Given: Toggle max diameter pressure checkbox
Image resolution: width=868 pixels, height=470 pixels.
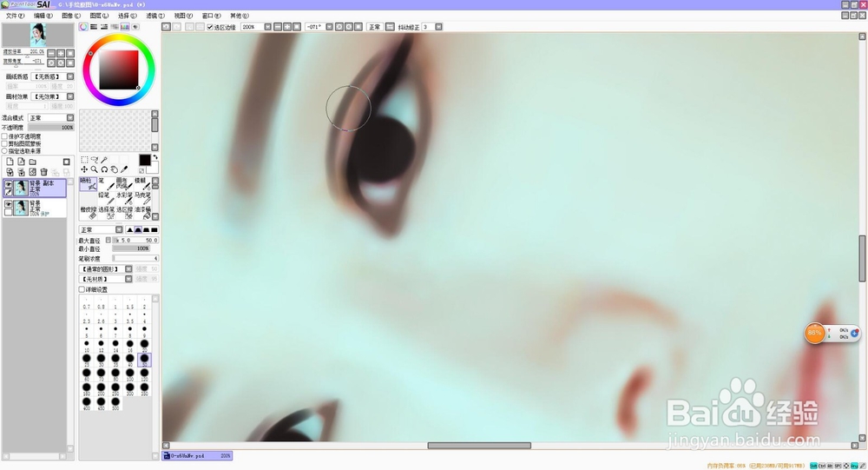Looking at the screenshot, I should coord(108,240).
